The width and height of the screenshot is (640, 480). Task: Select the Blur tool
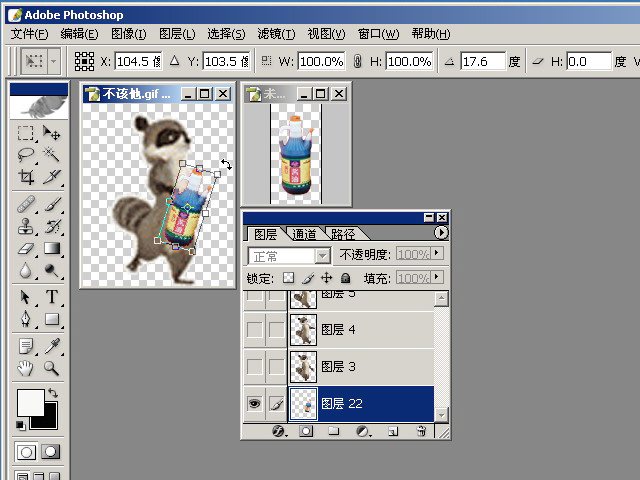pos(25,270)
